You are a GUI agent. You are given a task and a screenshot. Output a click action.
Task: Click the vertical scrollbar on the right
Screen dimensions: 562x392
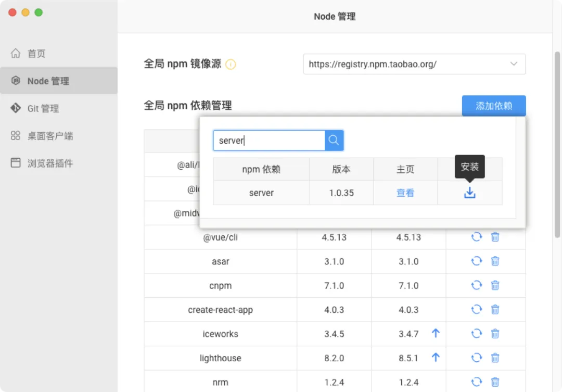click(x=557, y=145)
